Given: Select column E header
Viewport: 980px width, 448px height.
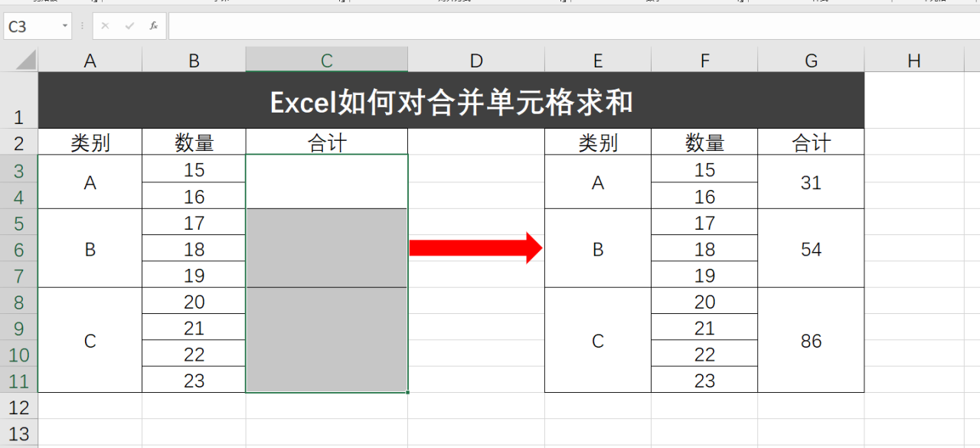Looking at the screenshot, I should click(598, 60).
